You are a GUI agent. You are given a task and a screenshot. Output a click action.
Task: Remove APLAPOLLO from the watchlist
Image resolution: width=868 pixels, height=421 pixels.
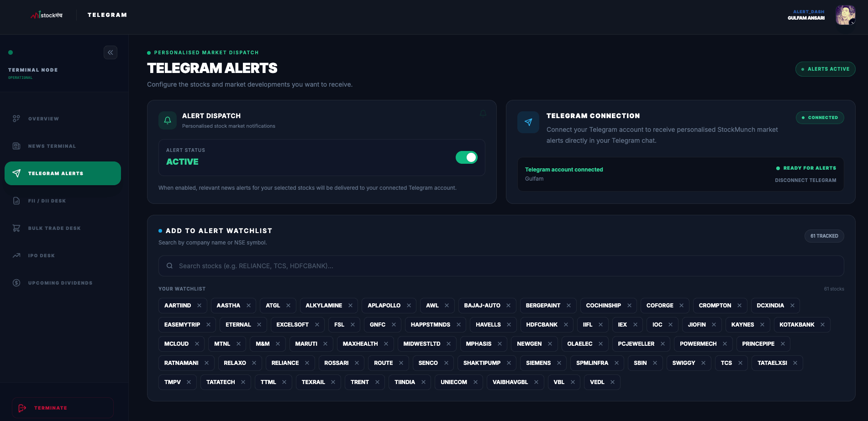coord(409,306)
